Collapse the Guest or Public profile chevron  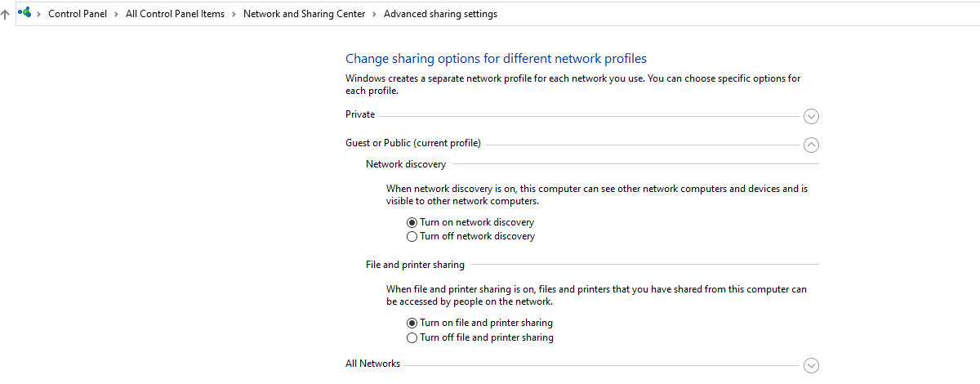pyautogui.click(x=811, y=145)
